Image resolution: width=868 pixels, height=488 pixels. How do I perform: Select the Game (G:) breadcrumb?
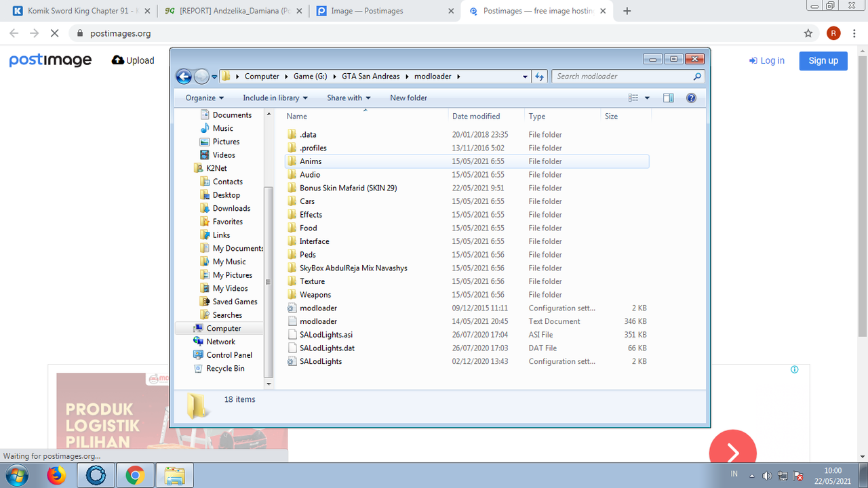[311, 77]
